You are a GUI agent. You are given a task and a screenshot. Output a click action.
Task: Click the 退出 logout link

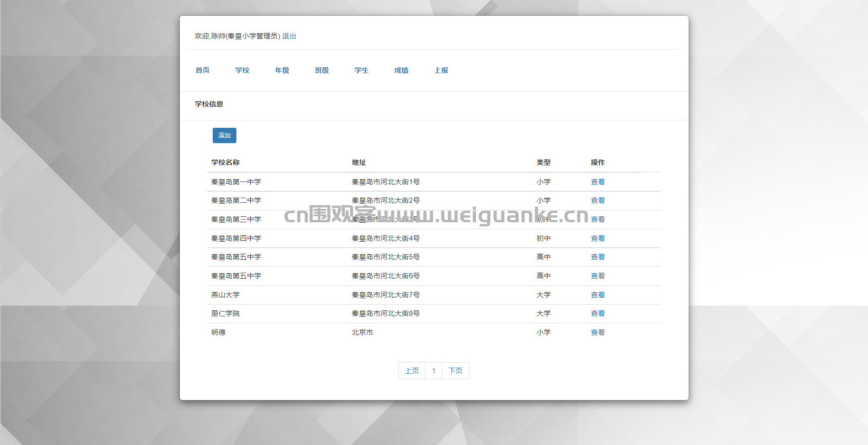coord(289,36)
